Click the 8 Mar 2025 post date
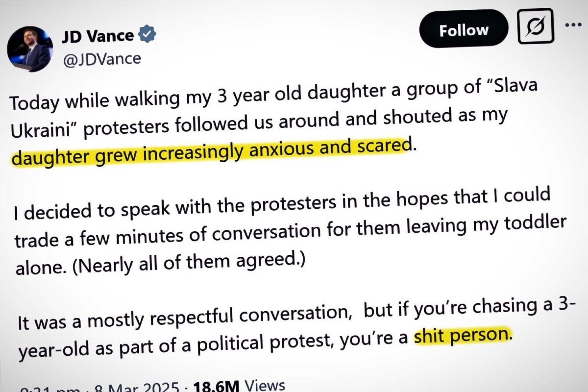The width and height of the screenshot is (588, 392). [136, 388]
